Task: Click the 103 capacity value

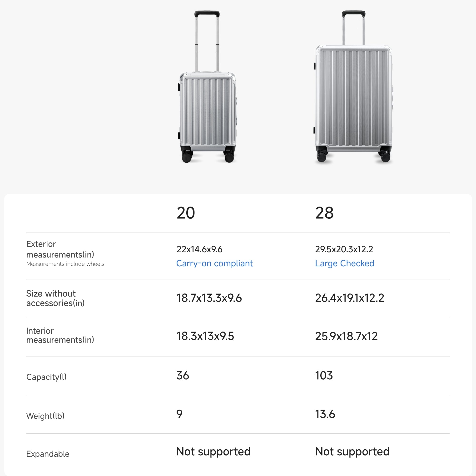Action: coord(324,376)
